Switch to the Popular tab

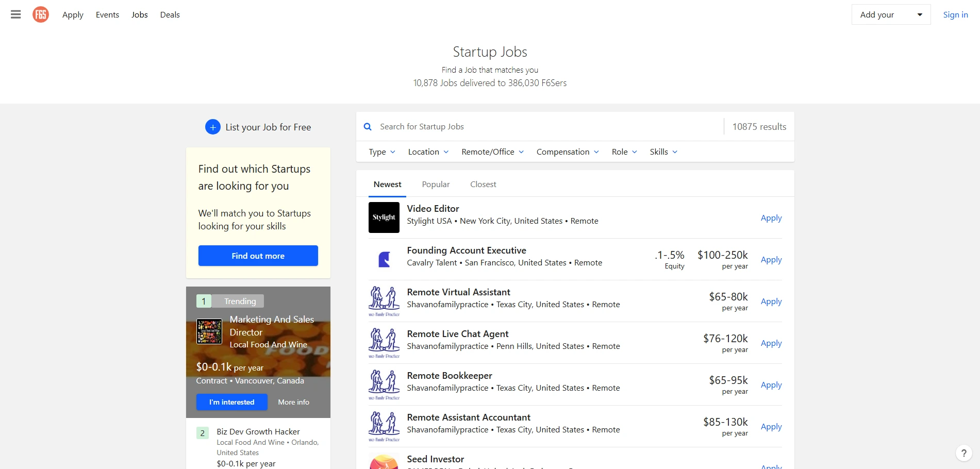(436, 185)
